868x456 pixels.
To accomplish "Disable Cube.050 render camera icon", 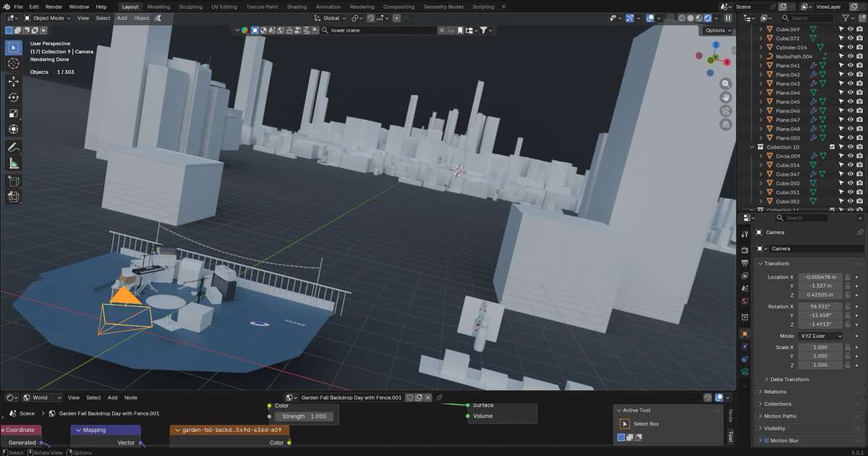I will (860, 183).
